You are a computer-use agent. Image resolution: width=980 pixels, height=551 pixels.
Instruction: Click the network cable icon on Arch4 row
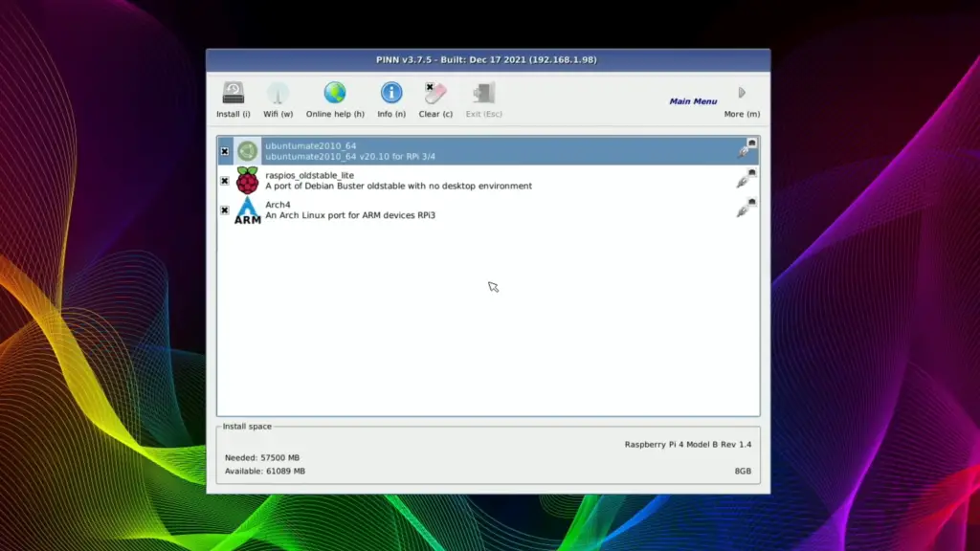pyautogui.click(x=746, y=208)
